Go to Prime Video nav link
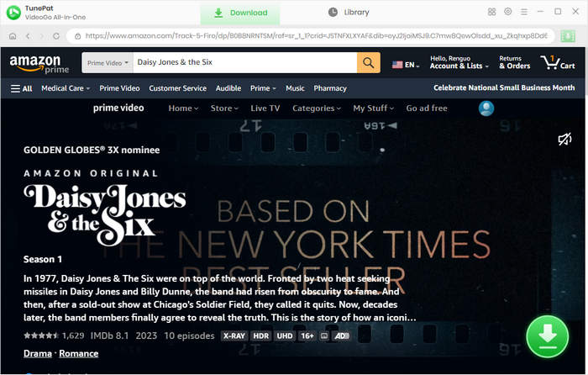The height and width of the screenshot is (375, 588). [119, 88]
